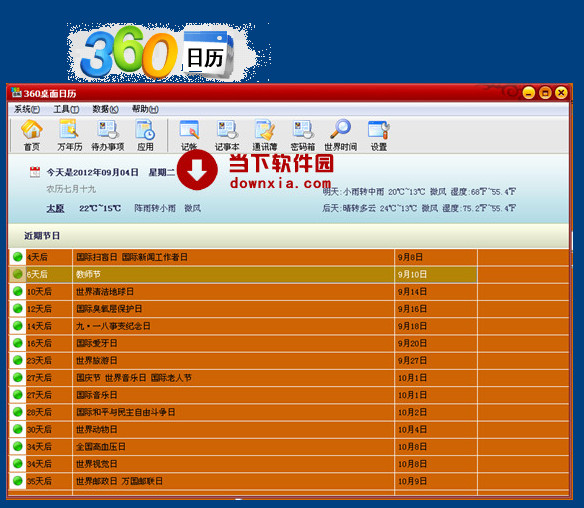Screen dimensions: 584x508
Task: Click the 农历七月十九 lunar date text
Action: (x=71, y=189)
